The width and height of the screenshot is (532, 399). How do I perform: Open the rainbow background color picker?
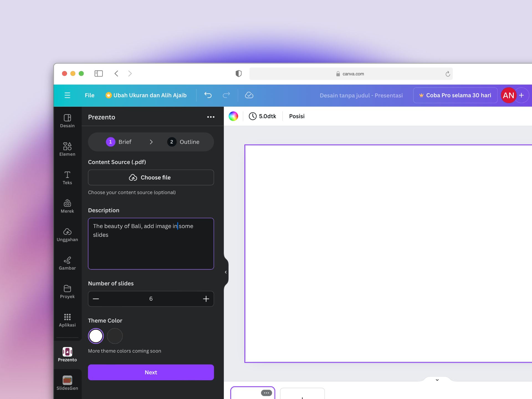pyautogui.click(x=233, y=116)
